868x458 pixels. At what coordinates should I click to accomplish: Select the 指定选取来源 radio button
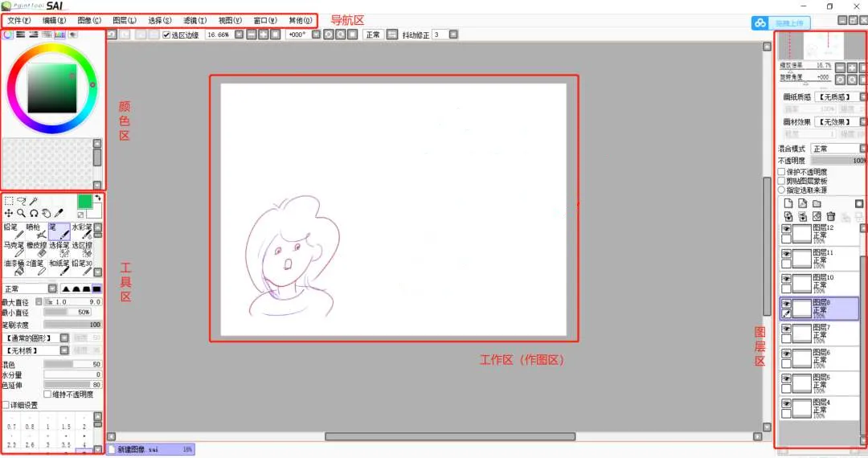[781, 190]
